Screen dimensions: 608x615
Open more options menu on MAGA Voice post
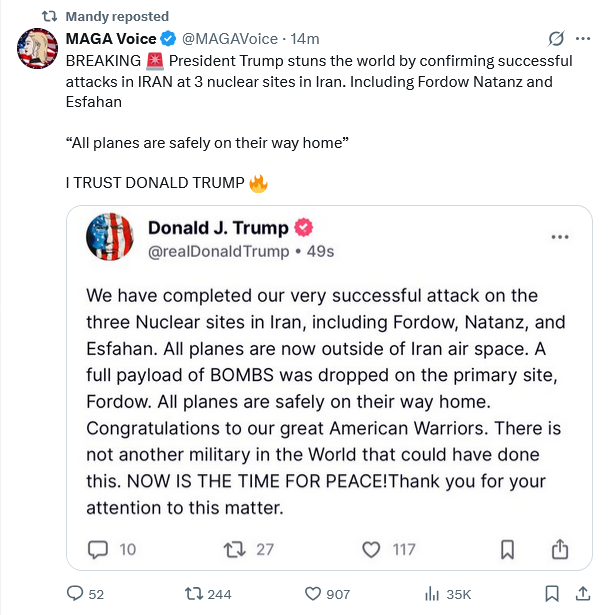[x=583, y=39]
